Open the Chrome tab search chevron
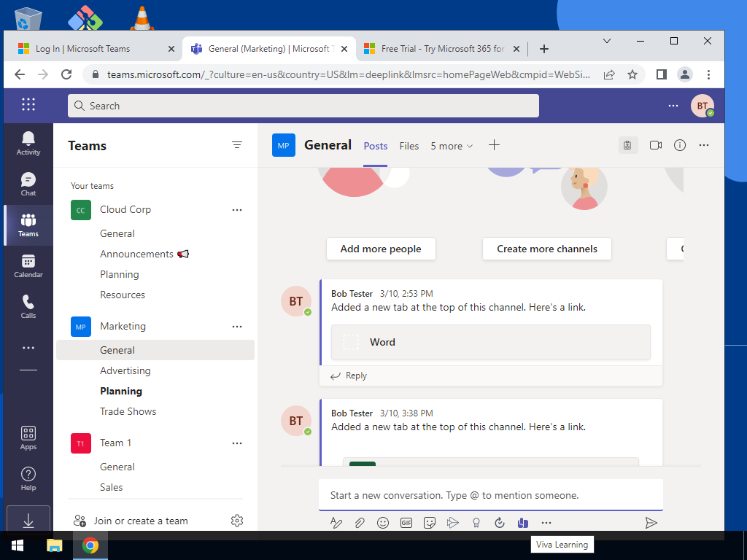This screenshot has width=747, height=560. tap(607, 41)
